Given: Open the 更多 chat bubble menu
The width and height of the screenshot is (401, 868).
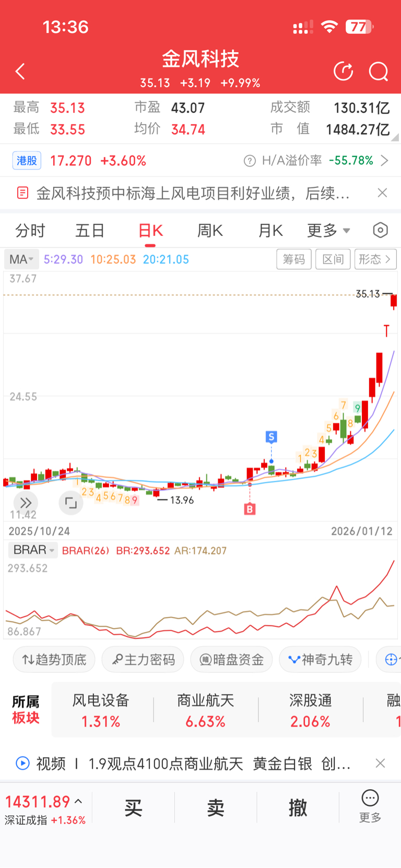Looking at the screenshot, I should [370, 807].
